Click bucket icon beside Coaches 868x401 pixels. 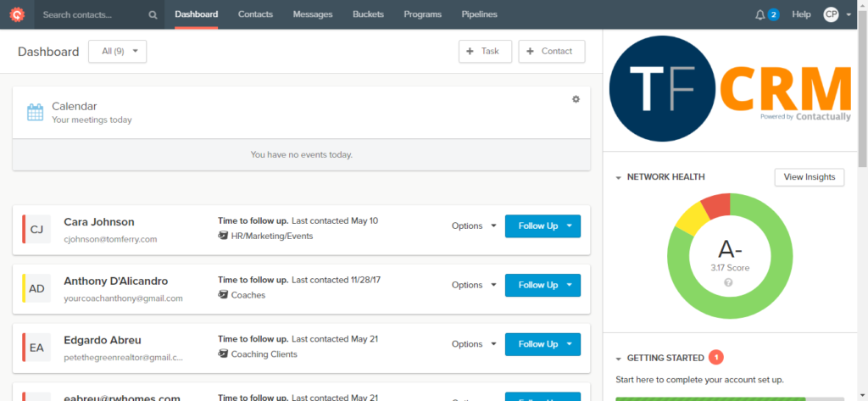(x=223, y=295)
